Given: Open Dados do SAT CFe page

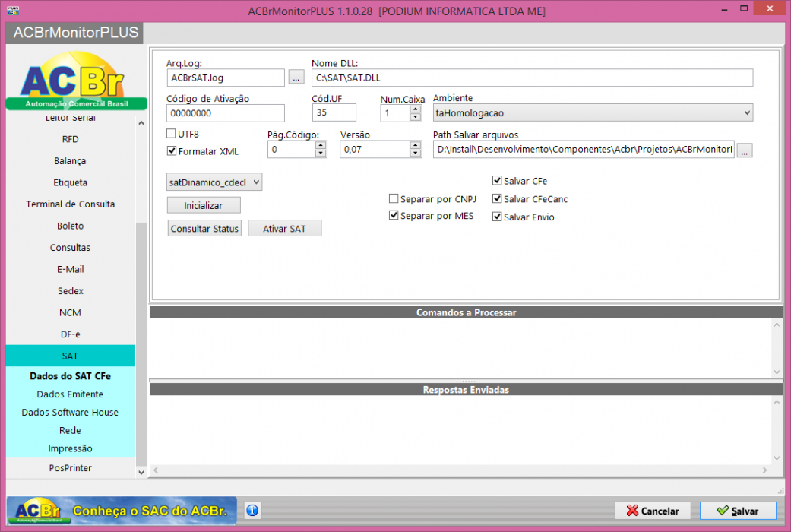Looking at the screenshot, I should (x=71, y=376).
